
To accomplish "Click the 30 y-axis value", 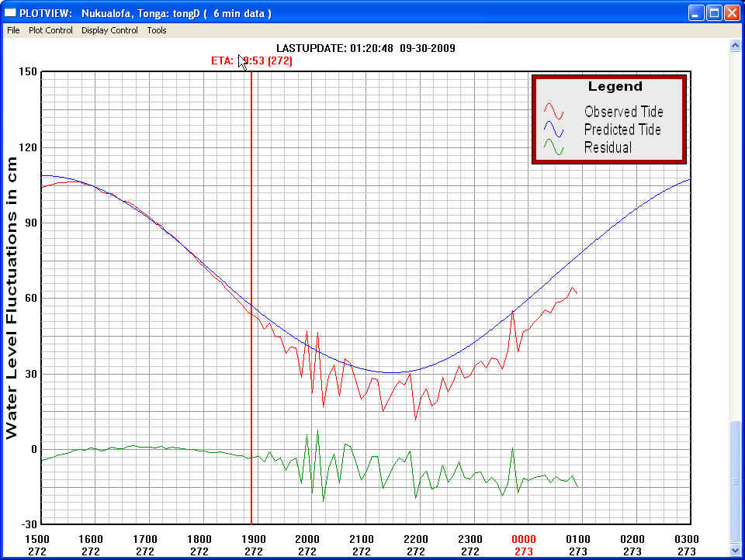I will tap(30, 374).
